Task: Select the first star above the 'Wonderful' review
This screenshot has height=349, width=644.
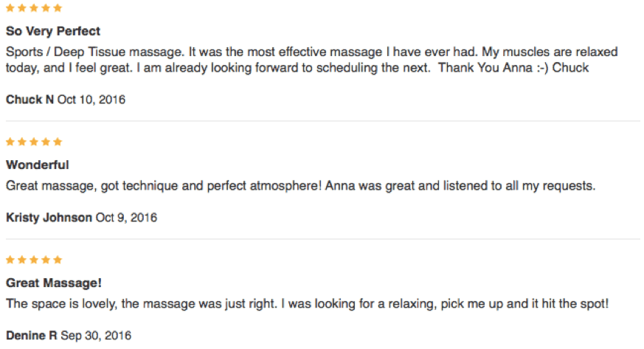Action: [10, 142]
